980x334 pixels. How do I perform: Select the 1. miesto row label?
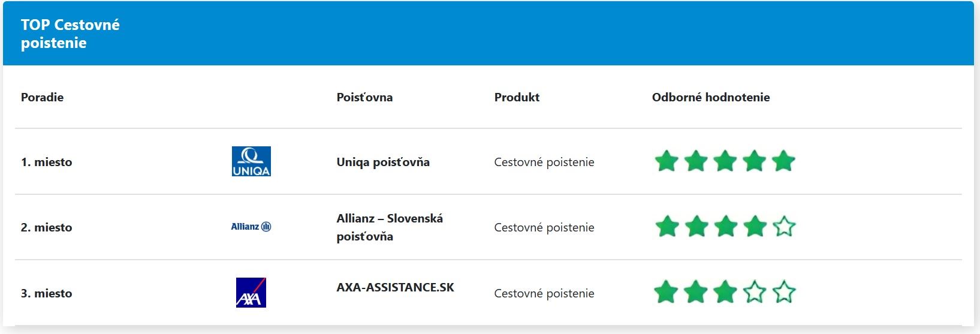click(x=46, y=162)
